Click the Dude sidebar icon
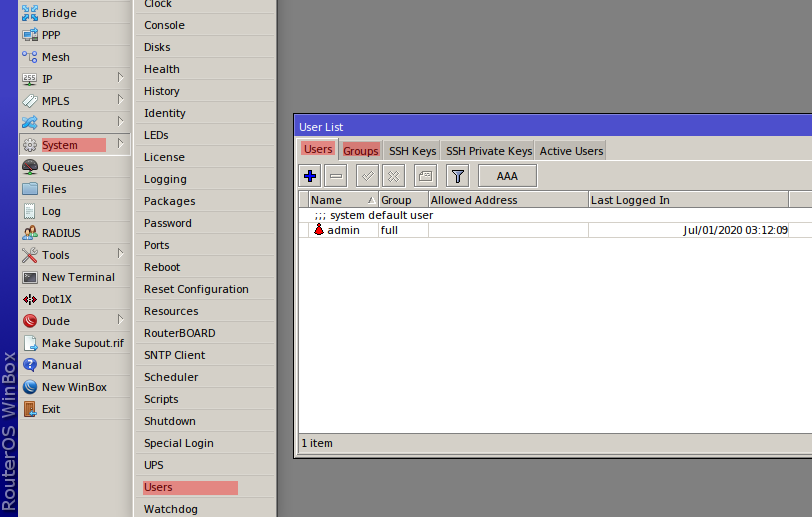This screenshot has width=812, height=517. 30,321
